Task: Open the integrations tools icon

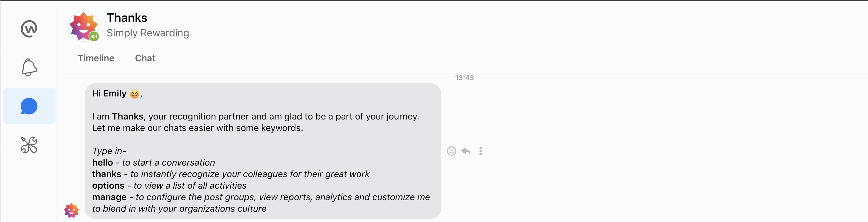Action: click(x=29, y=145)
